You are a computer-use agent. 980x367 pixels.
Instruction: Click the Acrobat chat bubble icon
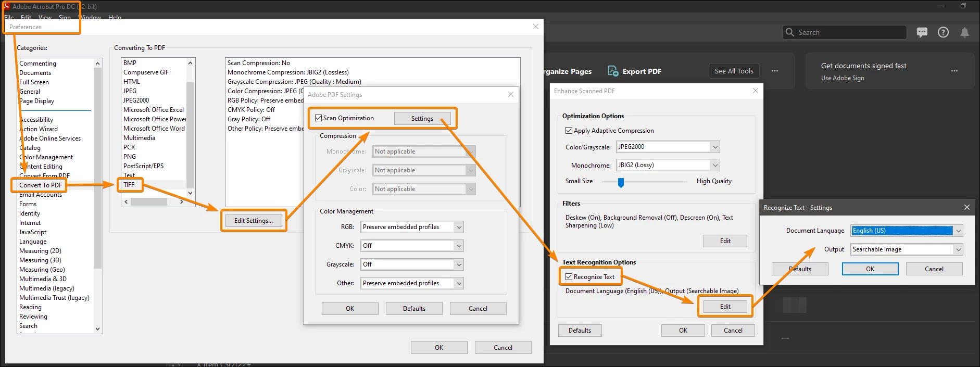click(x=922, y=32)
